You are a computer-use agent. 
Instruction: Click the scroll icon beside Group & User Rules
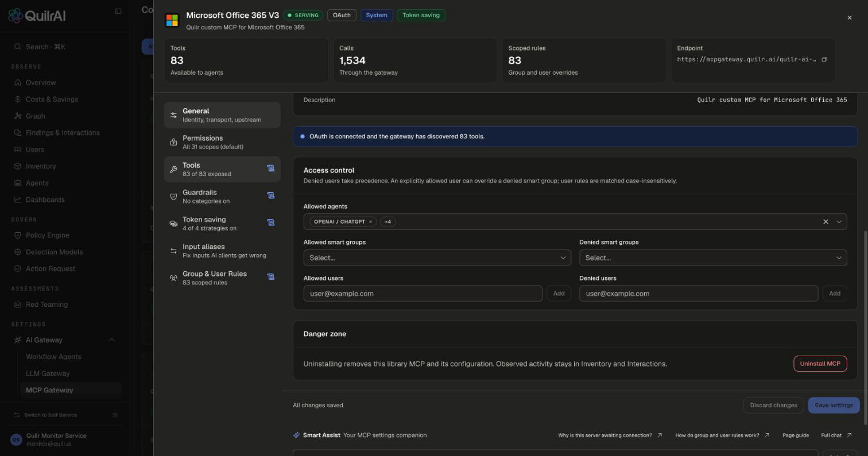point(270,277)
